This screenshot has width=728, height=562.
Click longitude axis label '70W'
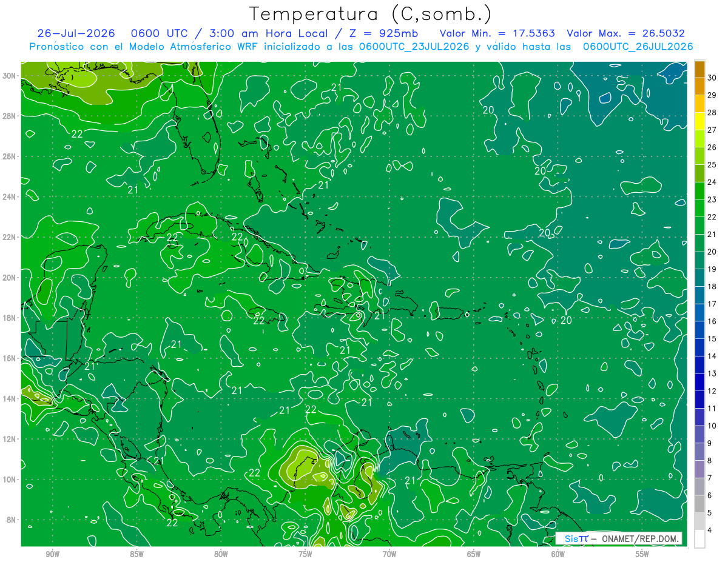[x=389, y=554]
